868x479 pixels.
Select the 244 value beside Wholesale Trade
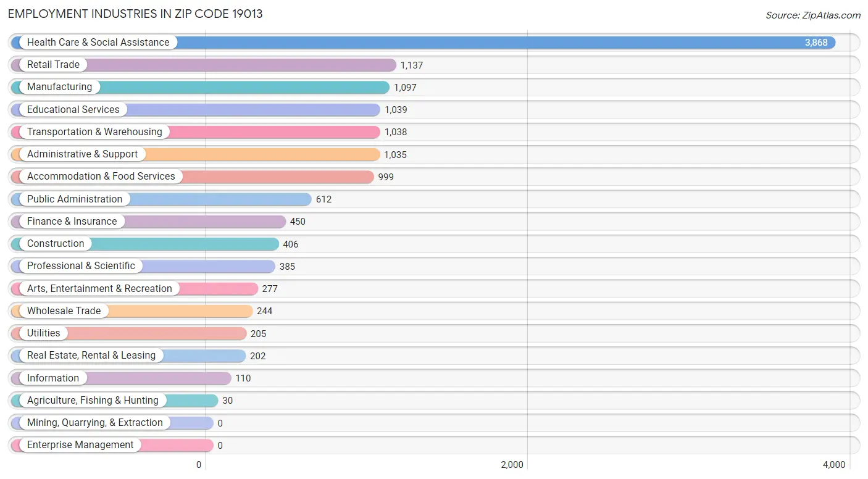(265, 311)
